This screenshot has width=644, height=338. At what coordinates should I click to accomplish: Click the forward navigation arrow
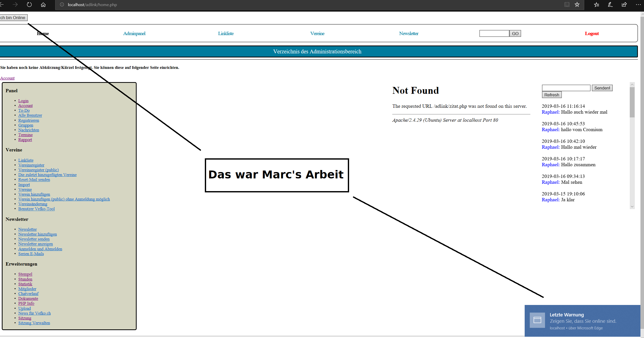click(15, 5)
